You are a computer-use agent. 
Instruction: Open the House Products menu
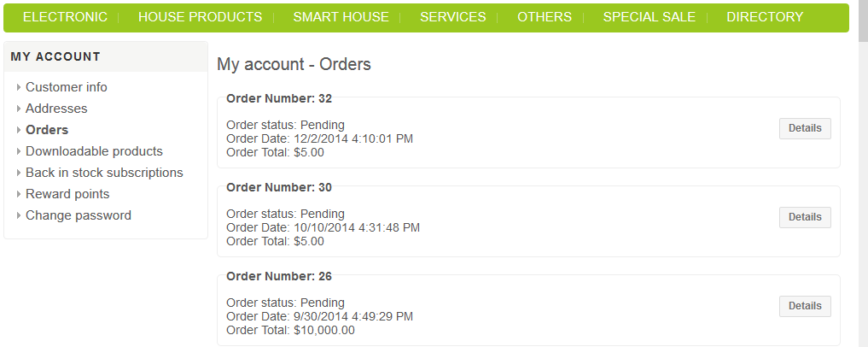pos(200,17)
